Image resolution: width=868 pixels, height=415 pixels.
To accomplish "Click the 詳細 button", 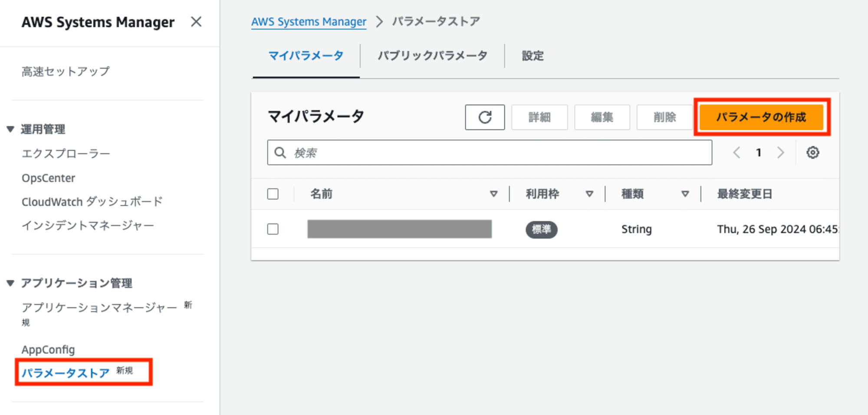I will pos(539,117).
